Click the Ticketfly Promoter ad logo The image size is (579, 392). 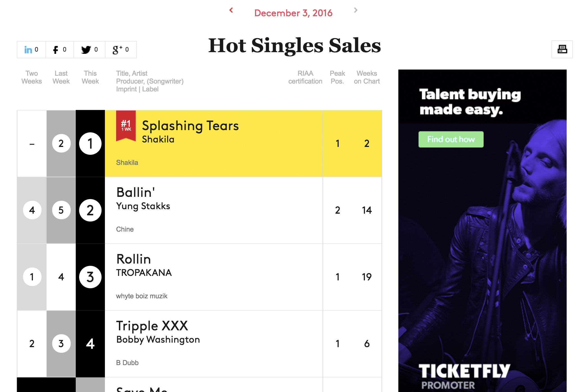click(x=464, y=376)
